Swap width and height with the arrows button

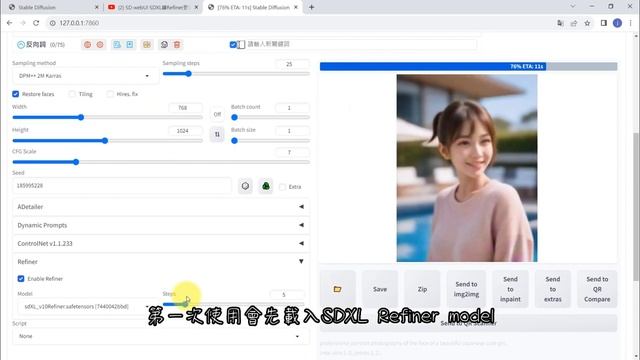click(217, 134)
